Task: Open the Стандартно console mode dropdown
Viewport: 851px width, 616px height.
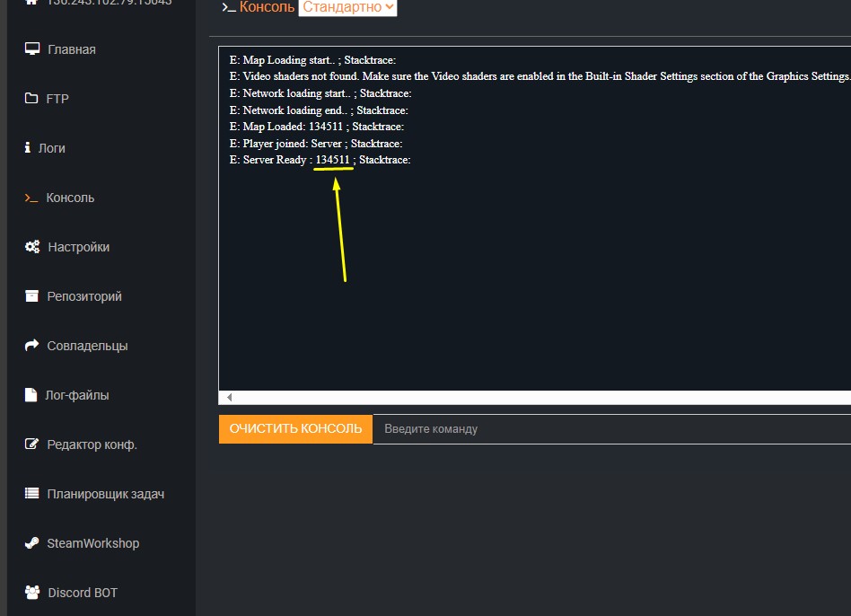Action: tap(347, 7)
